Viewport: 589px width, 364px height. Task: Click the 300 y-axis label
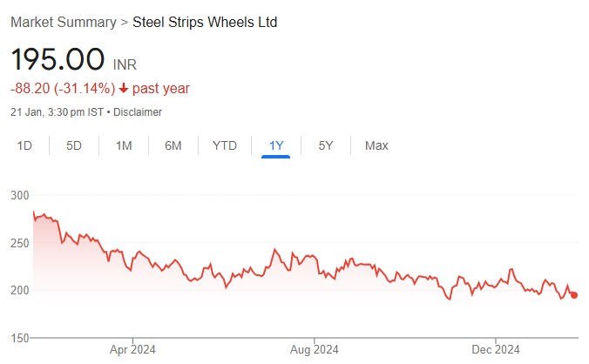[x=18, y=196]
